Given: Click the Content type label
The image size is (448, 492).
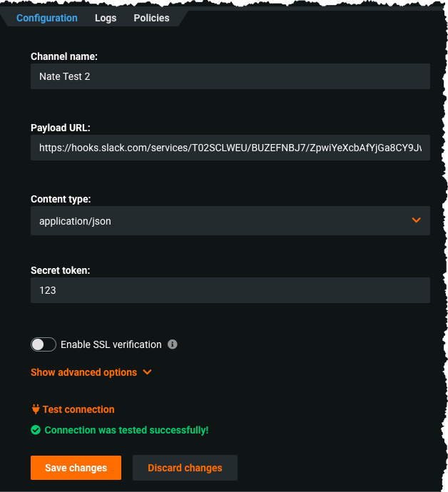Looking at the screenshot, I should pos(61,199).
